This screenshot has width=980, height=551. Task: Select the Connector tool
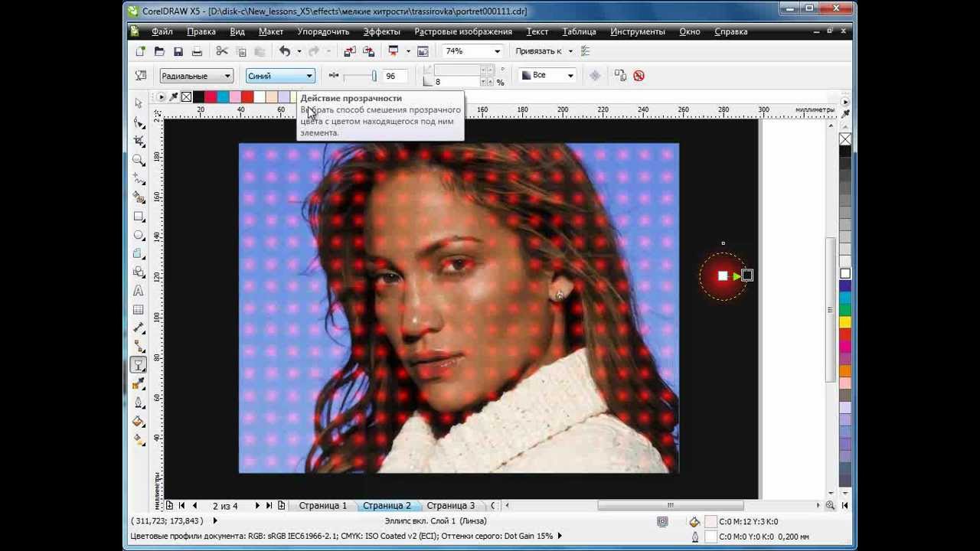[x=139, y=347]
